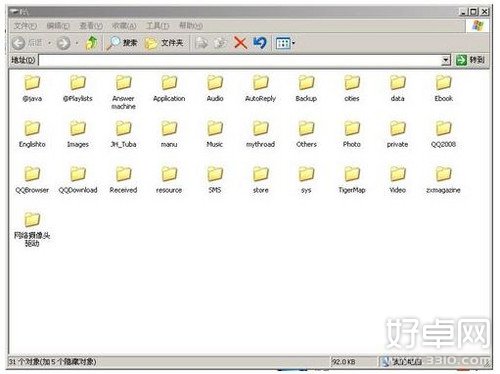Select the TigerMap folder

[352, 180]
